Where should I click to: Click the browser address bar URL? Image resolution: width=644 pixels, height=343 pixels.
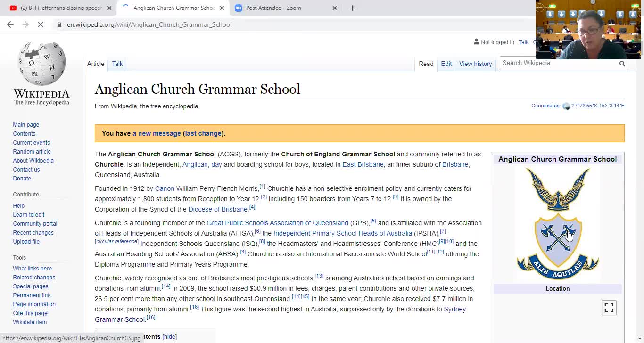(x=149, y=24)
